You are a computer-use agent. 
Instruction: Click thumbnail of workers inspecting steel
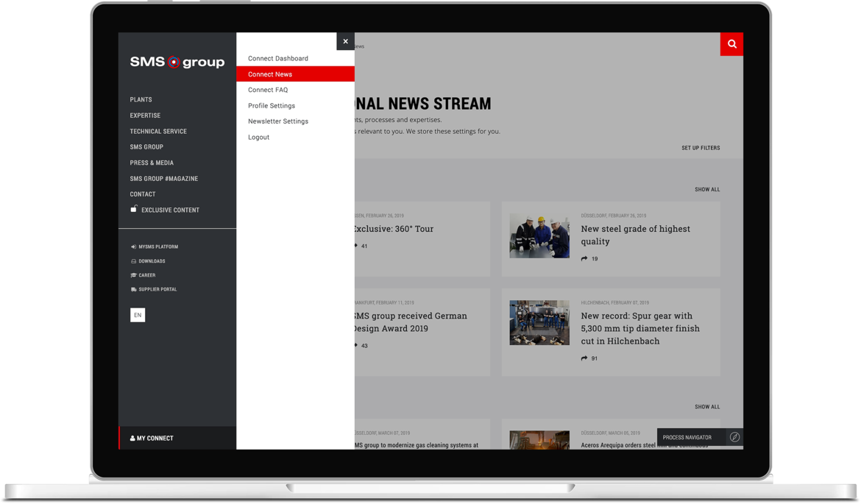click(x=539, y=236)
